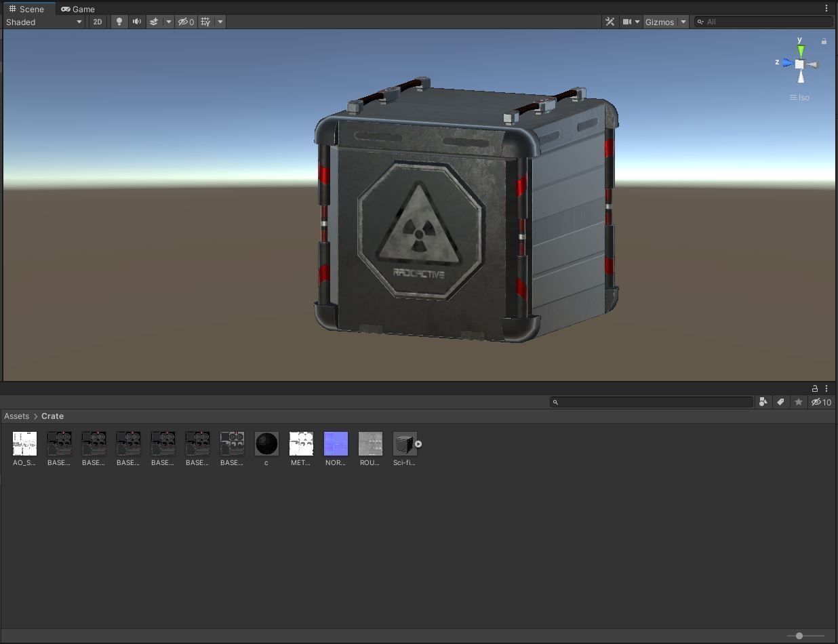Enable 2D view mode
Image resolution: width=838 pixels, height=644 pixels.
[98, 22]
